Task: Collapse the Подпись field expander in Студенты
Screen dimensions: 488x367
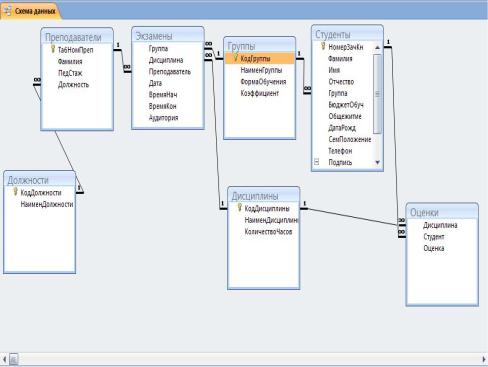Action: (316, 162)
